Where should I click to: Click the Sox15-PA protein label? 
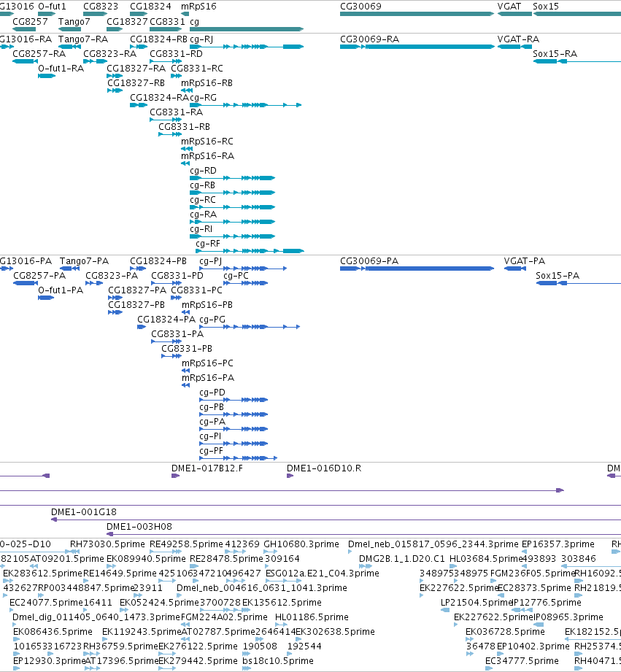558,276
